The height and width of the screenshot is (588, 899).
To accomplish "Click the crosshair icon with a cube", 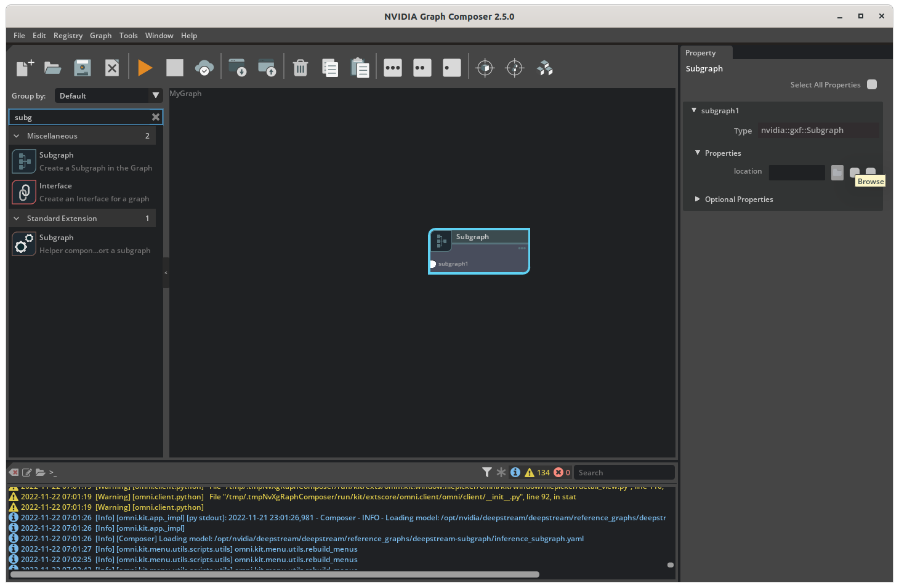I will pyautogui.click(x=485, y=68).
